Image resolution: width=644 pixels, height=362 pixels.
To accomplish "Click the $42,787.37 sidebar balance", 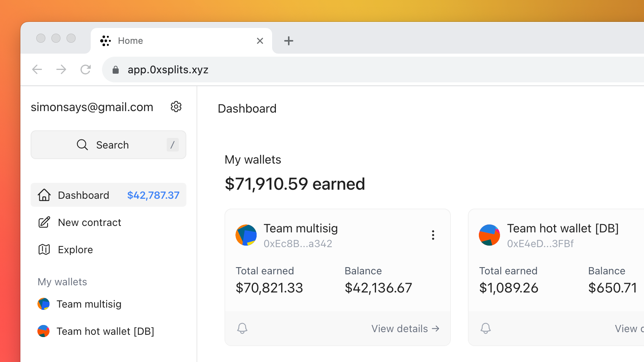I will 153,195.
